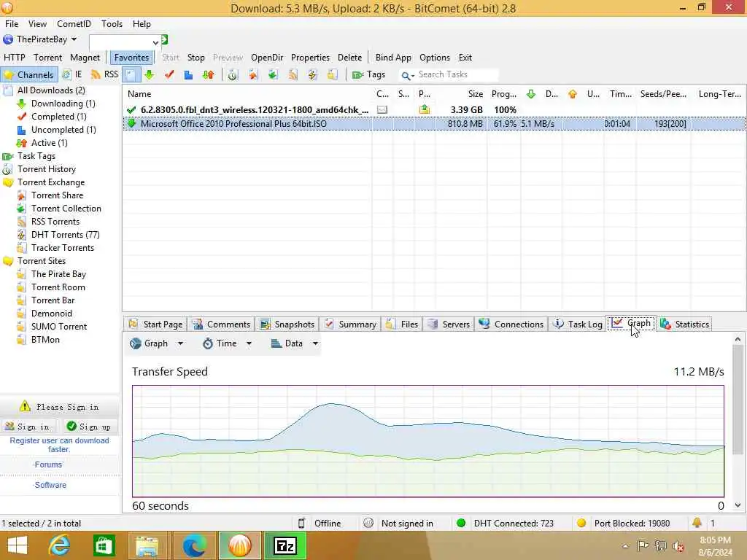Click the comment envelope icon in the first row
This screenshot has width=747, height=560.
382,110
